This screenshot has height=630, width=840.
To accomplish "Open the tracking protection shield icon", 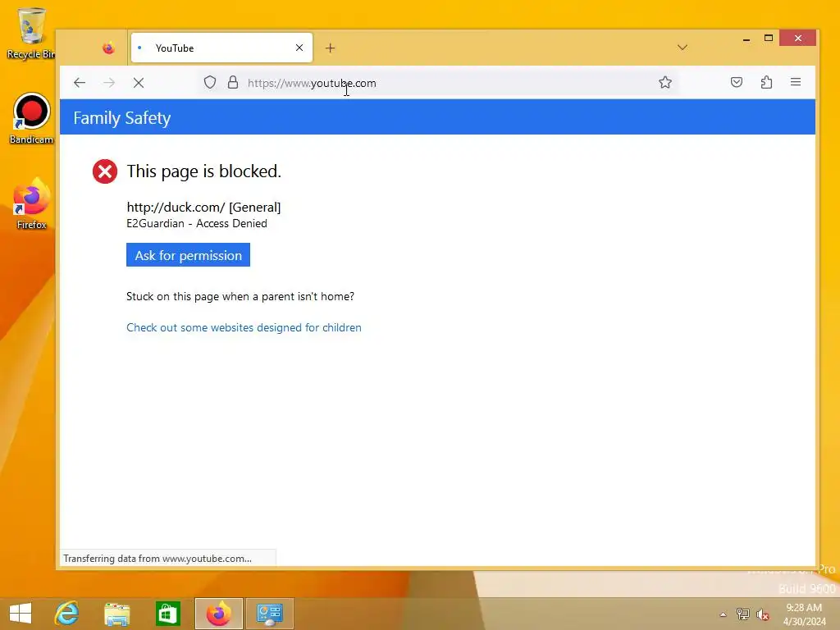I will point(210,83).
